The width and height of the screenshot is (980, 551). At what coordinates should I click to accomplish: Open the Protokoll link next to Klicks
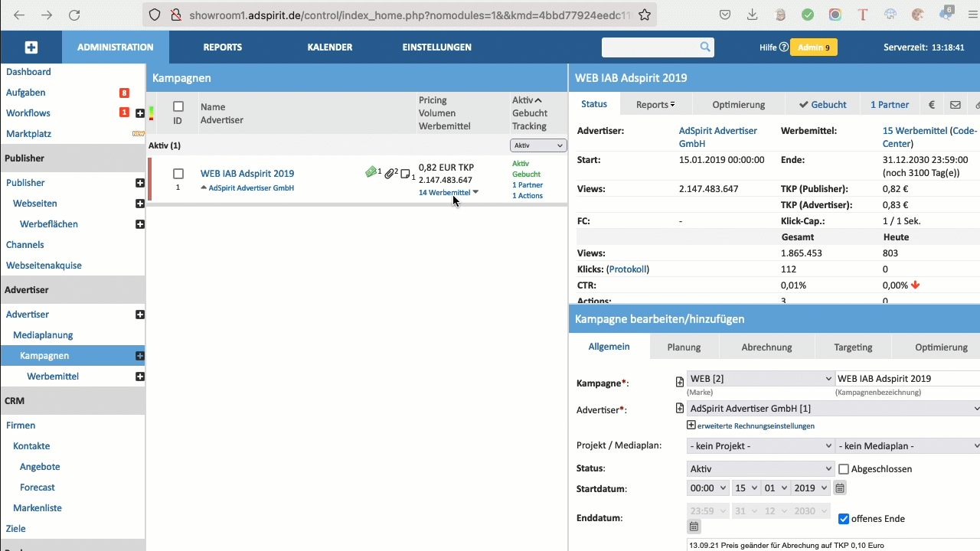pyautogui.click(x=628, y=269)
